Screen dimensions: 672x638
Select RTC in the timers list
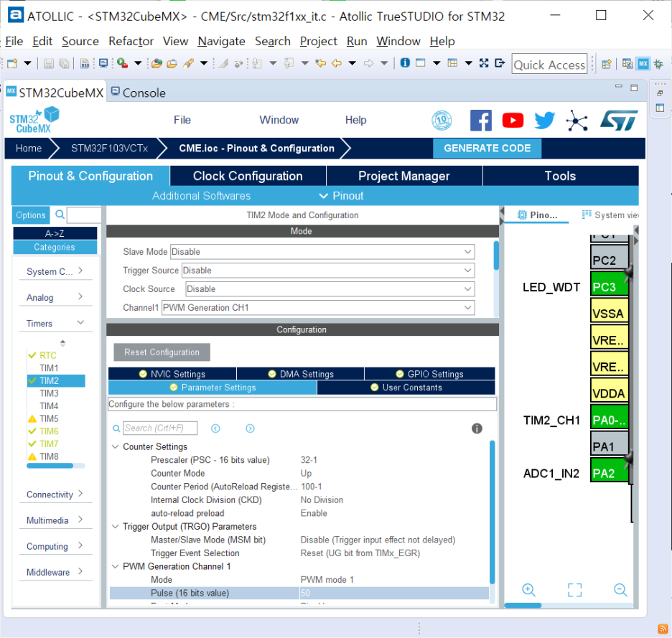click(48, 355)
